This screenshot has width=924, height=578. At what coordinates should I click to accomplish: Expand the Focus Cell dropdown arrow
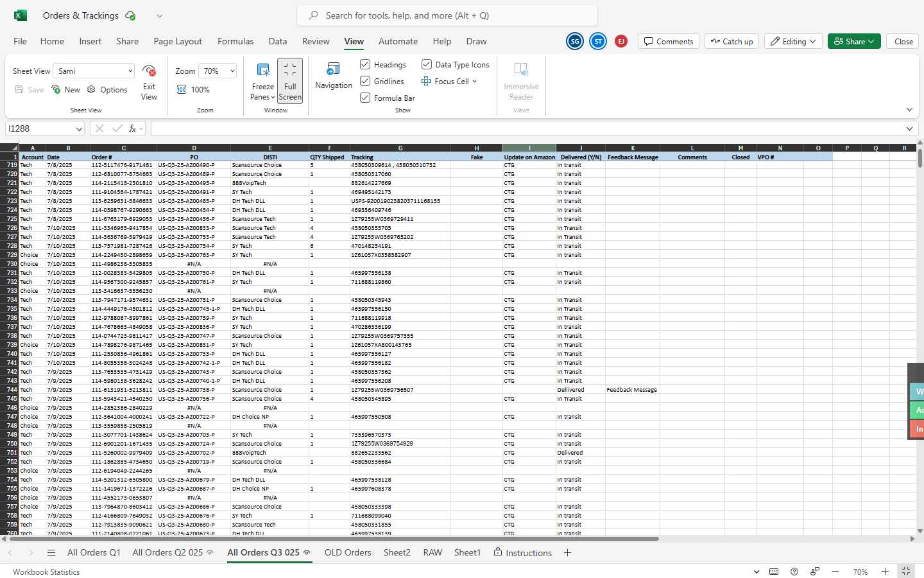pos(474,82)
